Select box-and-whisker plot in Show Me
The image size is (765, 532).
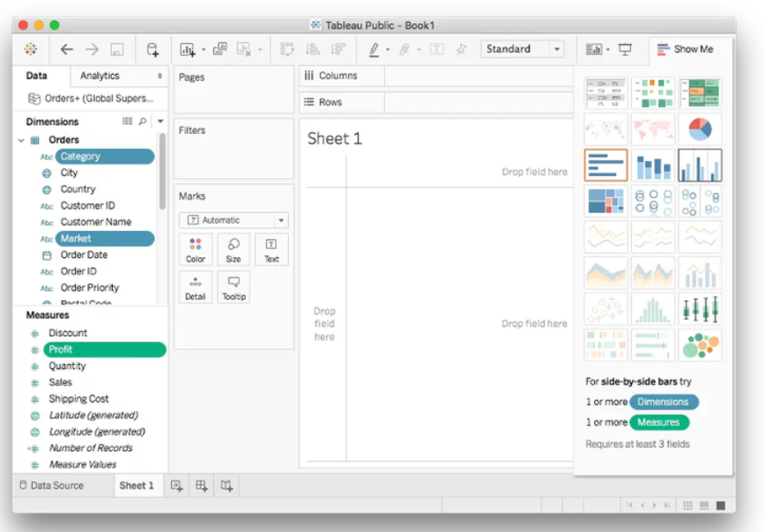(x=700, y=309)
